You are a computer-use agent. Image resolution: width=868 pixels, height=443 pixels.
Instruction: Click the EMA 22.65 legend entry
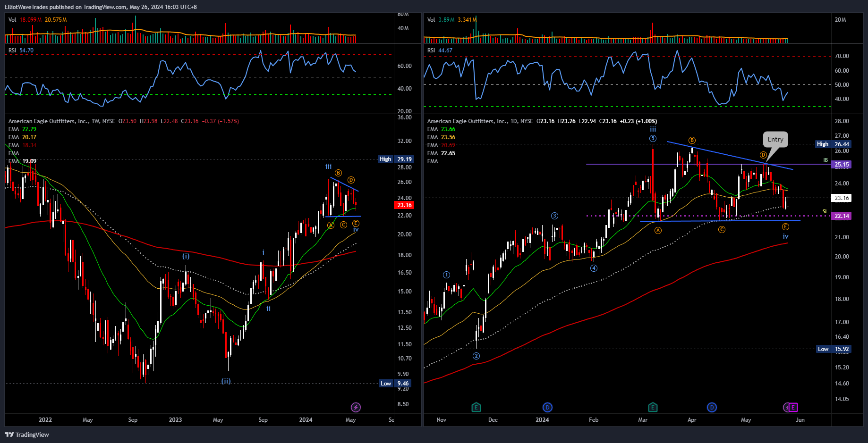pos(441,153)
